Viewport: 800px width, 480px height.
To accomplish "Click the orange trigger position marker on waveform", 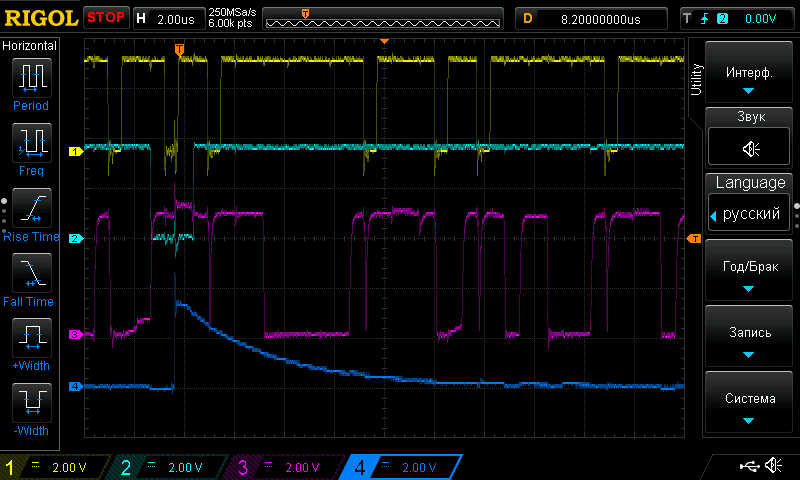I will (x=179, y=49).
